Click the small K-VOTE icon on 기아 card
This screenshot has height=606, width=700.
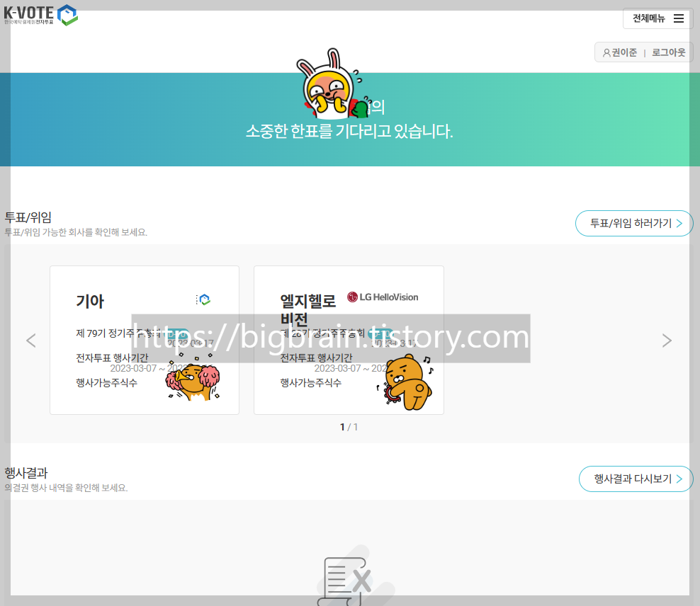tap(203, 299)
